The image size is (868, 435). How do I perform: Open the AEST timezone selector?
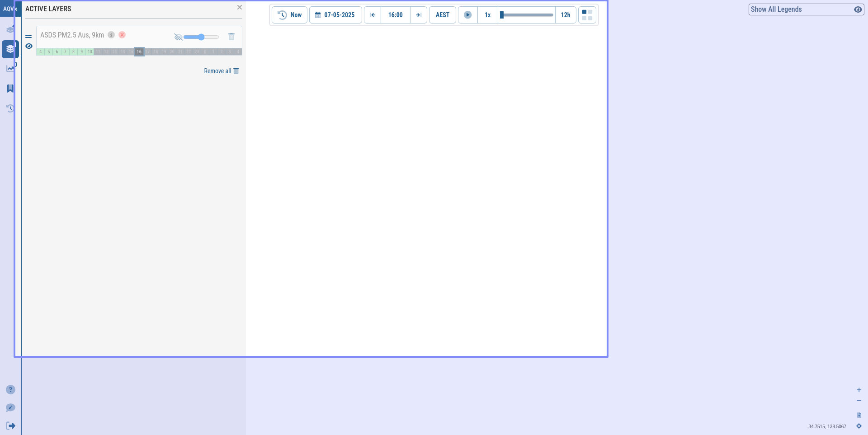point(443,15)
